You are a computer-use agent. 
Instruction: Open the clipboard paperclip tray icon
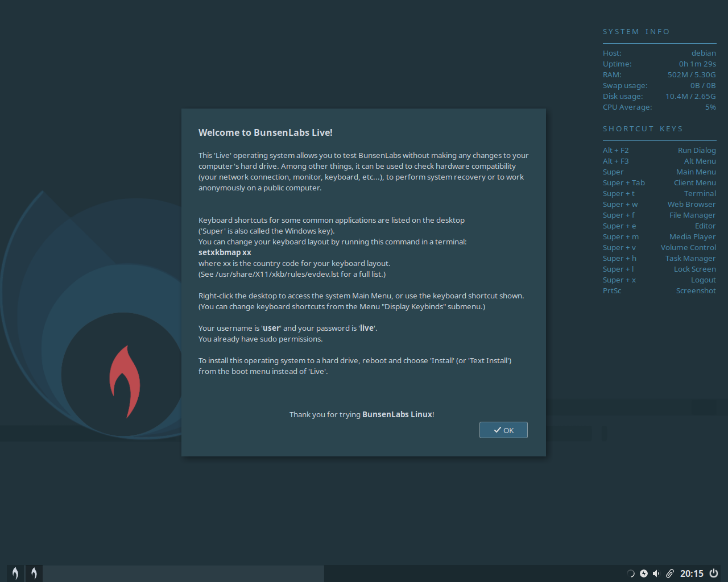point(670,573)
